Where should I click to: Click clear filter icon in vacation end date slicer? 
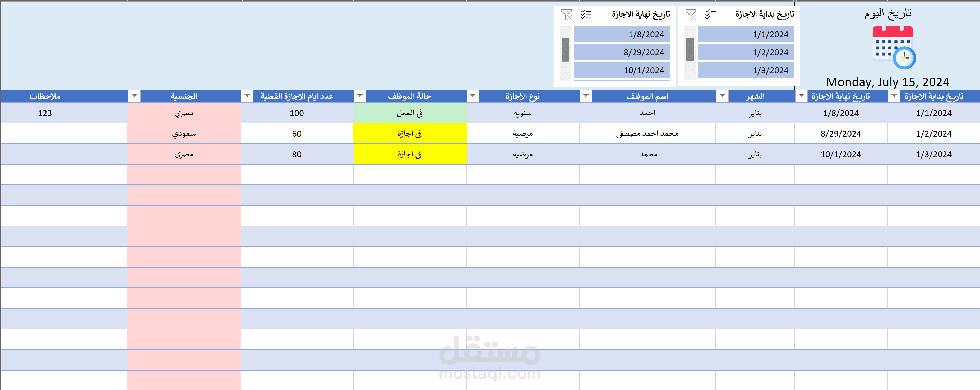[x=566, y=15]
